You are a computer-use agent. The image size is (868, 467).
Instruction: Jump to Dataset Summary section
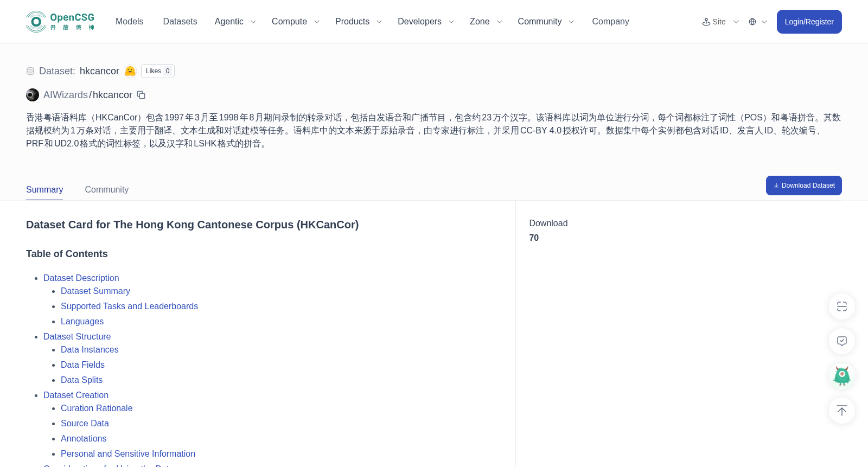(95, 291)
